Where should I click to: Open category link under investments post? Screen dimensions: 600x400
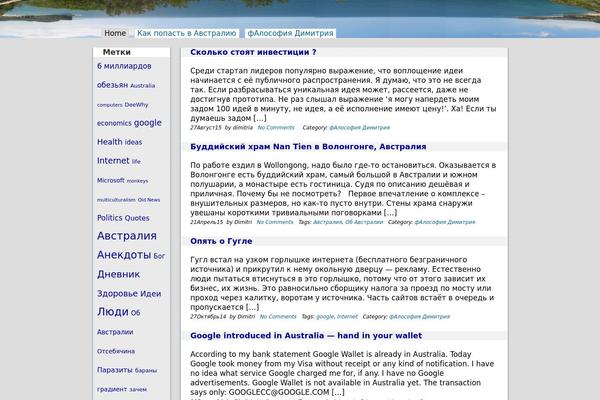point(360,127)
